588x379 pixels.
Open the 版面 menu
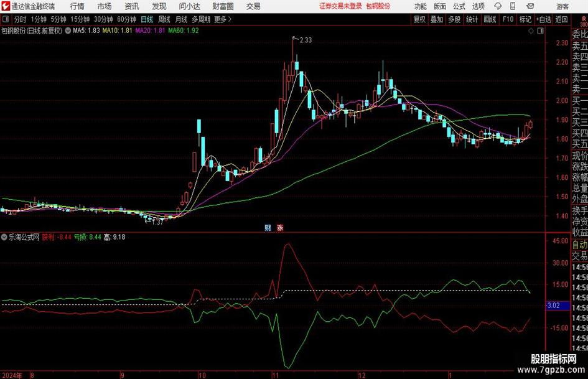click(440, 6)
